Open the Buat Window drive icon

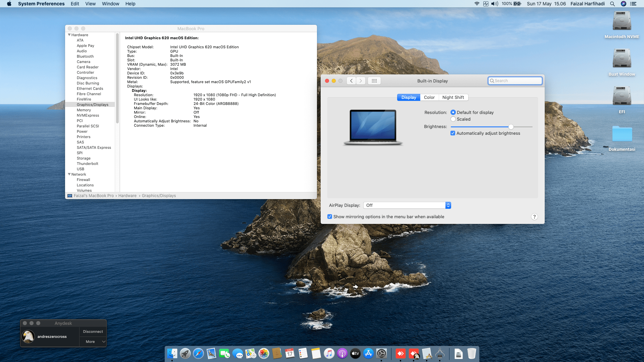[622, 59]
